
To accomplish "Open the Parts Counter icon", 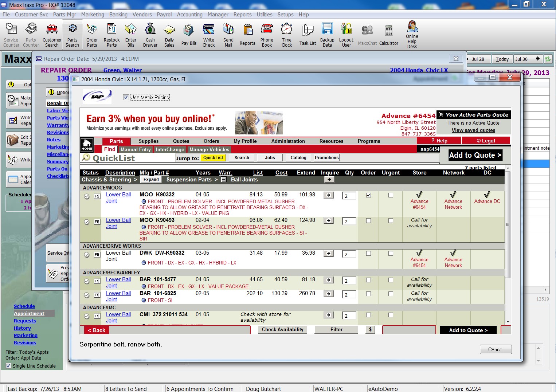I will click(31, 35).
